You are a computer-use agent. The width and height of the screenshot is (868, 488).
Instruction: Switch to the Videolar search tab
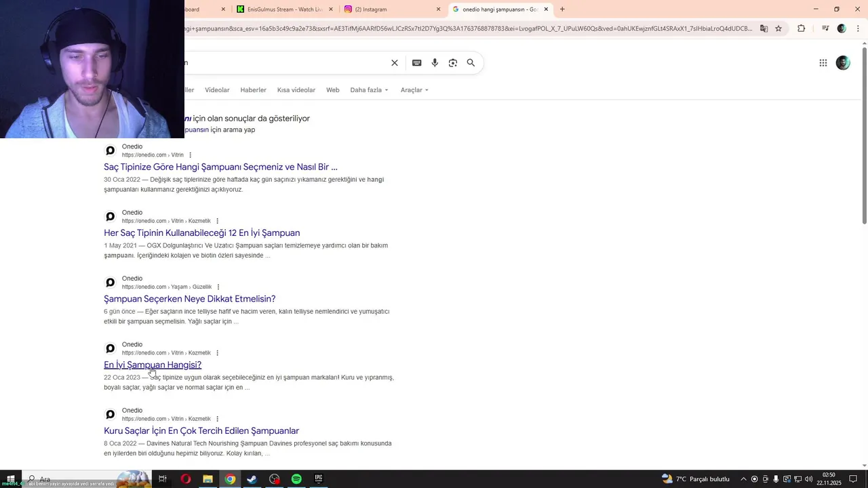[x=217, y=90]
